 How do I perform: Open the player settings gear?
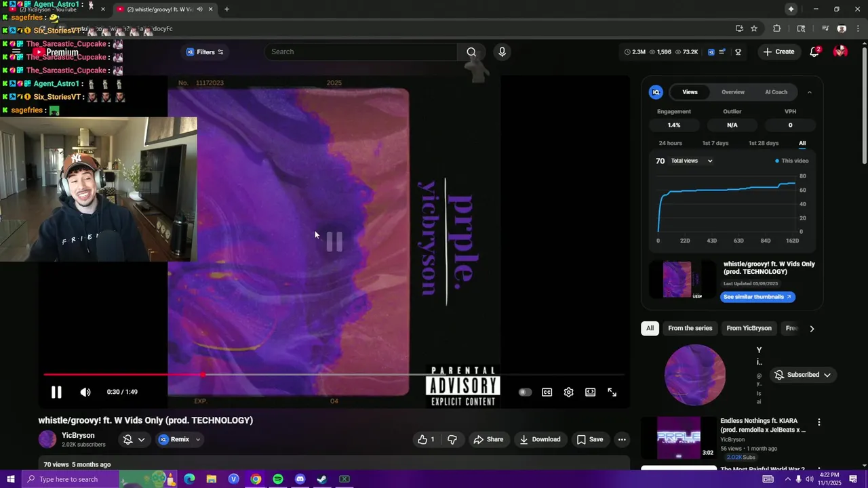pyautogui.click(x=569, y=392)
